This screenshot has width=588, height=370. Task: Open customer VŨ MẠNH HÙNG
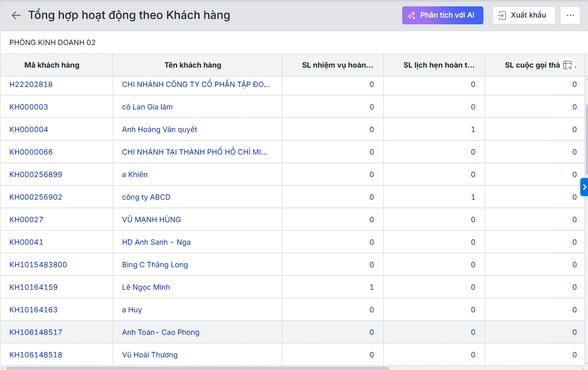[x=151, y=219]
